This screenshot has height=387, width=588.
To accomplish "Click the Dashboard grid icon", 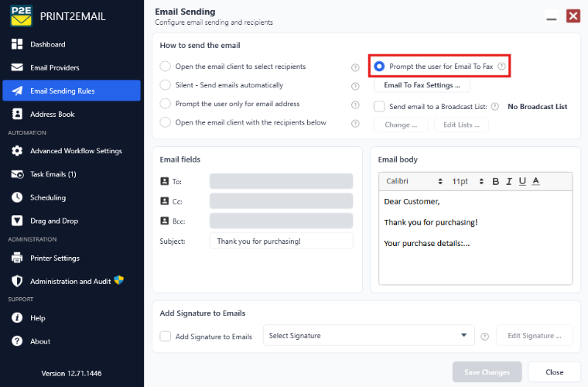I will pos(17,44).
